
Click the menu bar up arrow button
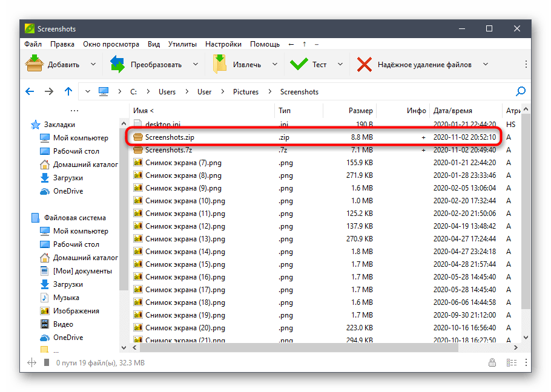[305, 44]
